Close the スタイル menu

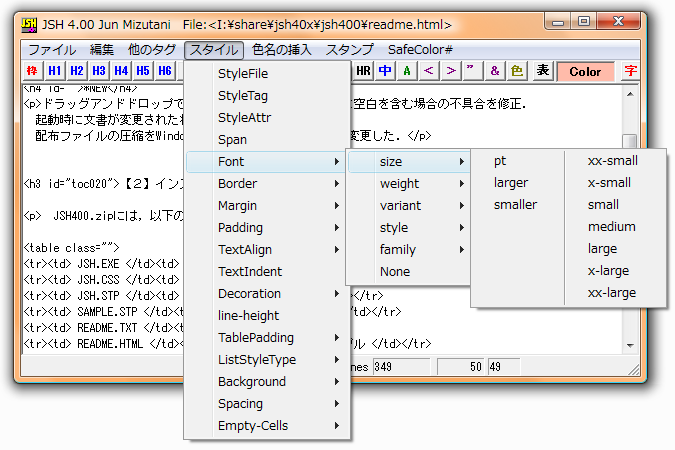[x=214, y=50]
